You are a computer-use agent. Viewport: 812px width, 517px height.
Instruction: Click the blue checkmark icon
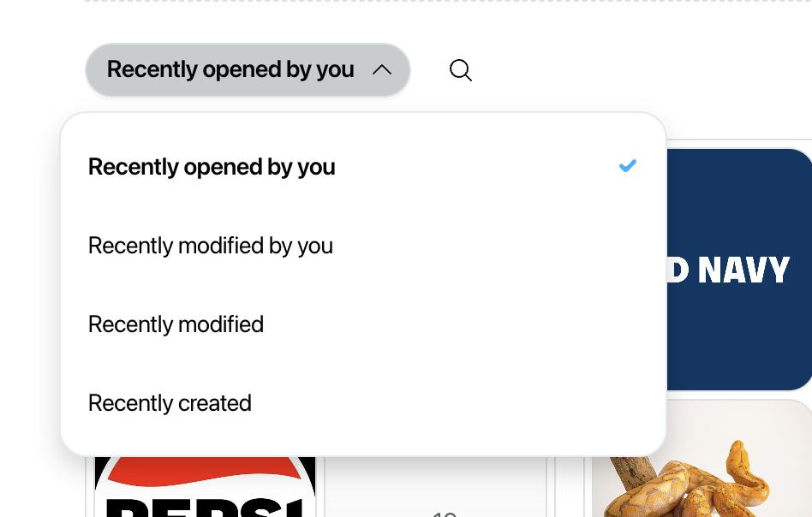click(628, 165)
